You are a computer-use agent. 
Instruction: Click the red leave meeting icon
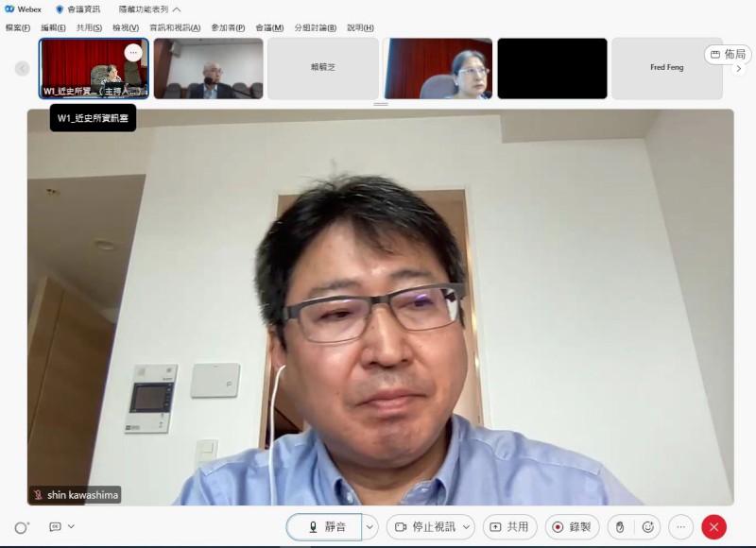pos(714,527)
